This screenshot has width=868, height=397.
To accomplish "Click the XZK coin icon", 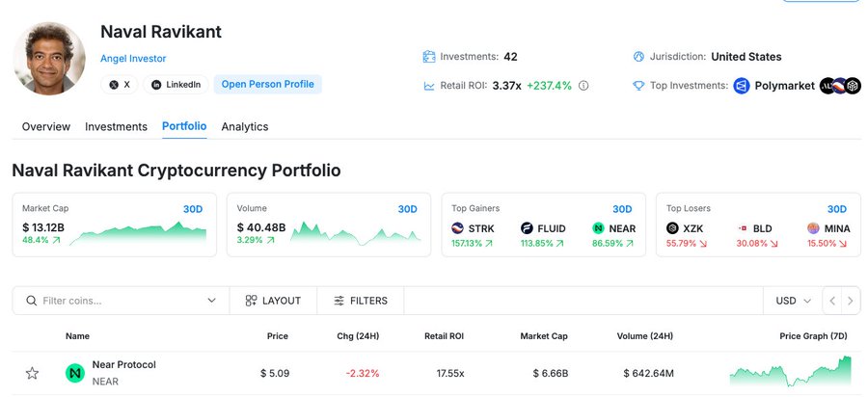I will (x=672, y=228).
